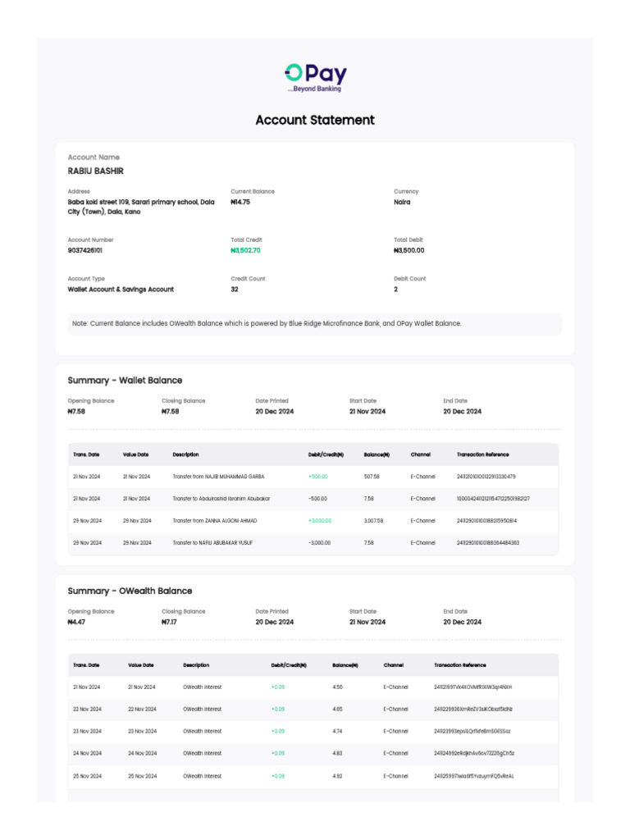
Task: Select the 'Account Statement' title
Action: (315, 120)
